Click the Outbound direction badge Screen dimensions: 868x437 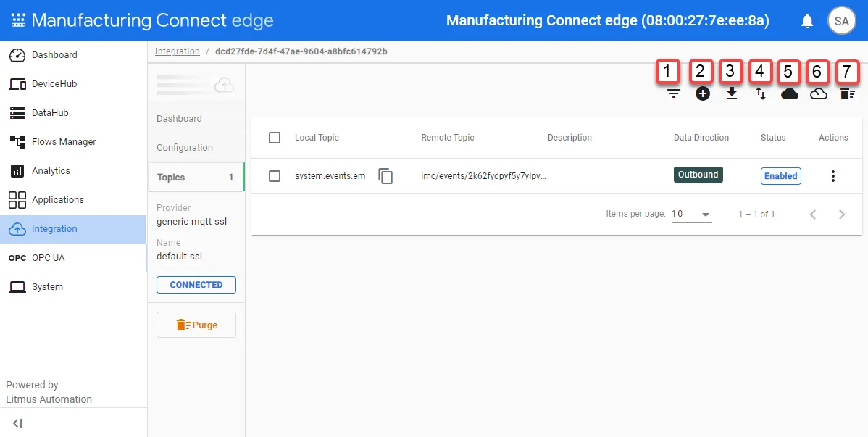(698, 175)
